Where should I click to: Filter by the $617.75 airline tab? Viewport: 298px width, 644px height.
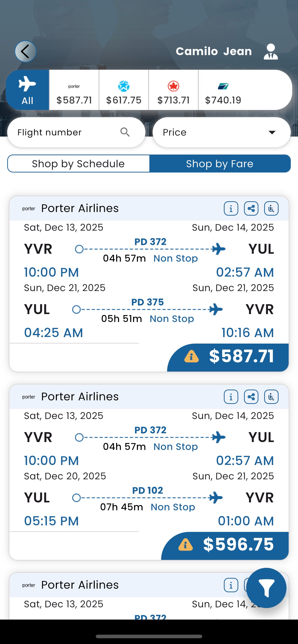(124, 90)
